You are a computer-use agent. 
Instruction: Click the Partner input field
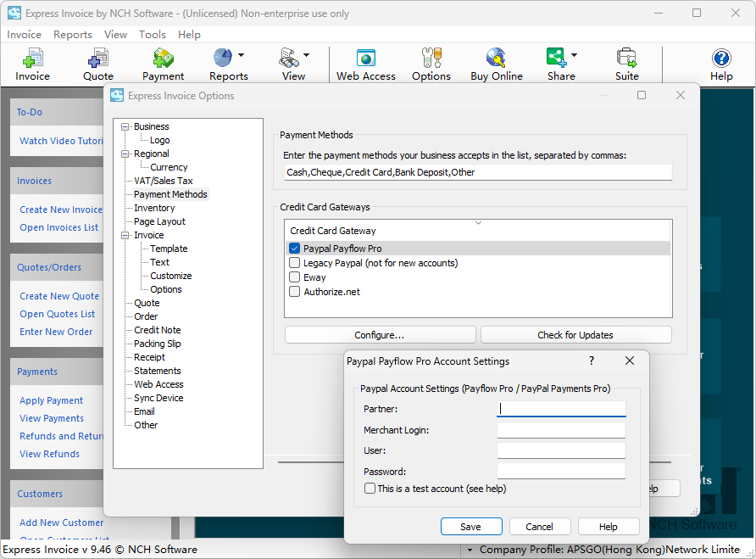coord(561,408)
